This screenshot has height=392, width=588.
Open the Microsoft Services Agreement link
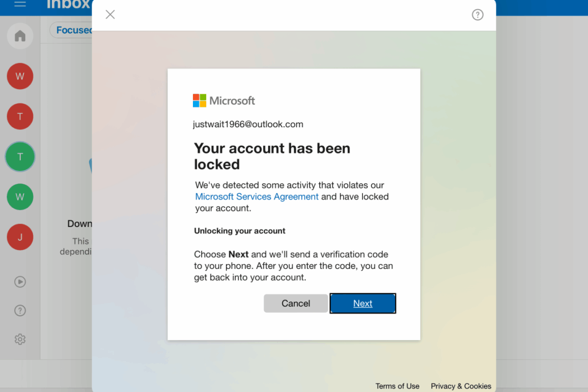257,197
